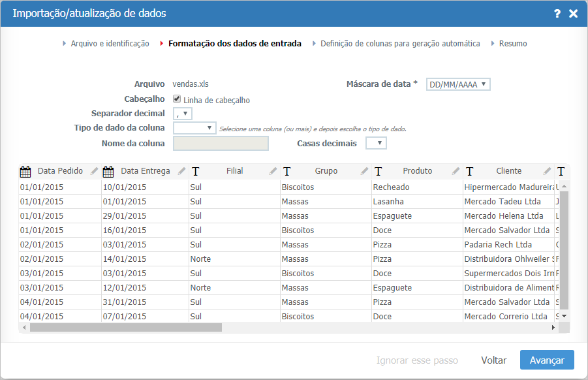Open help with the question mark icon
The width and height of the screenshot is (588, 380).
click(x=557, y=13)
